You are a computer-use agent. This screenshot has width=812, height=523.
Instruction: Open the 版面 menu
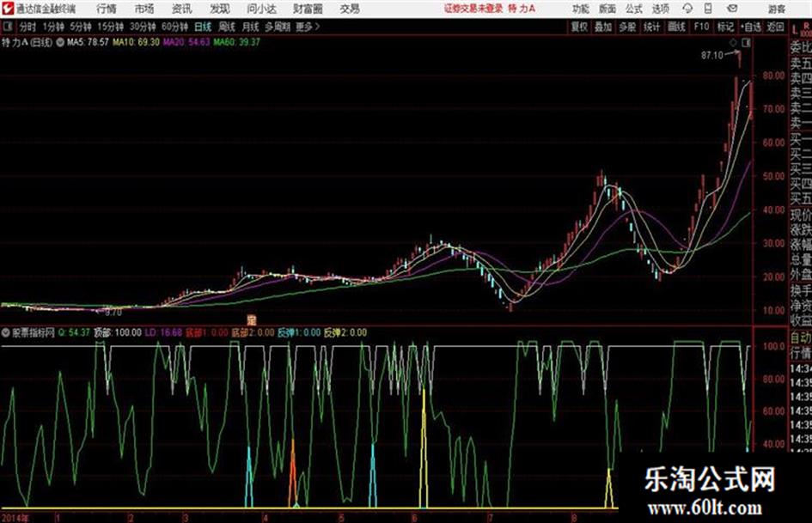607,9
